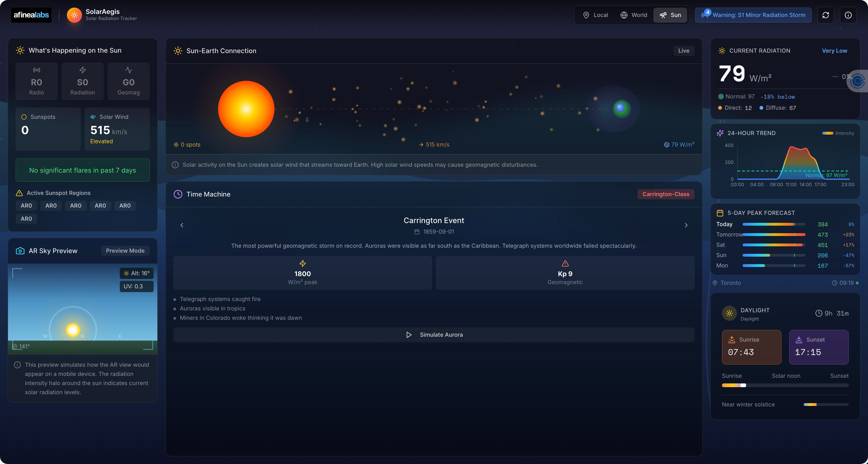Select the R0 Radio status indicator

[x=36, y=81]
